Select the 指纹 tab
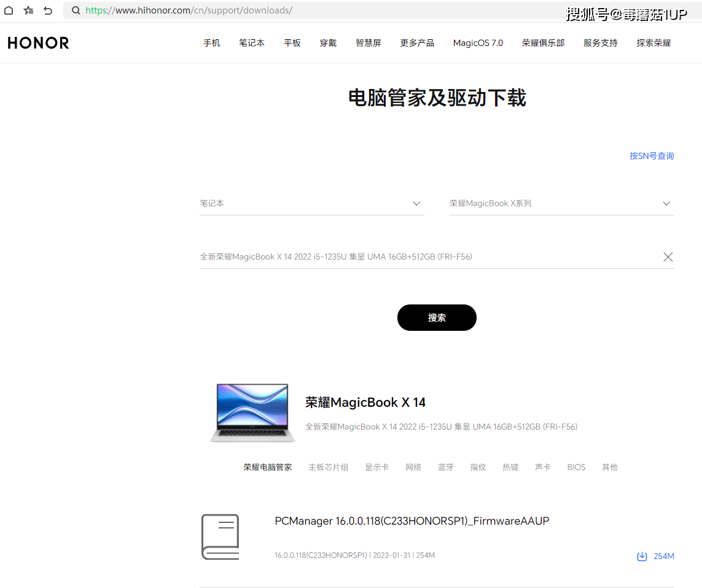The height and width of the screenshot is (588, 702). 478,467
